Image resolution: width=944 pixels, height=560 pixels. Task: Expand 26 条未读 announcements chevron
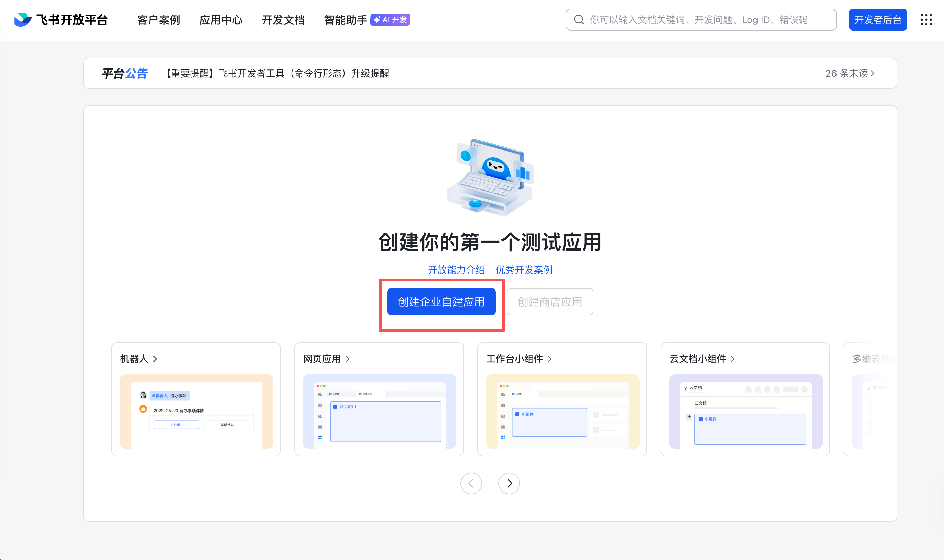[x=872, y=73]
